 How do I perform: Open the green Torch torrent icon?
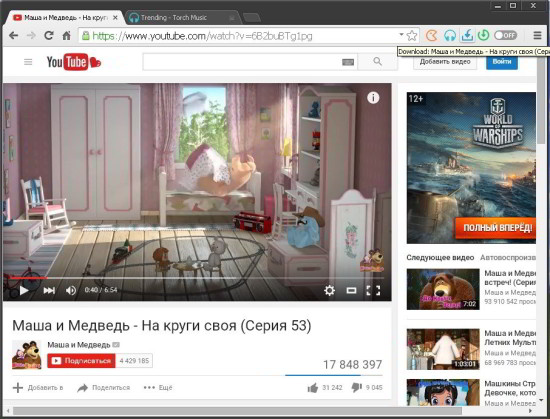pyautogui.click(x=483, y=35)
